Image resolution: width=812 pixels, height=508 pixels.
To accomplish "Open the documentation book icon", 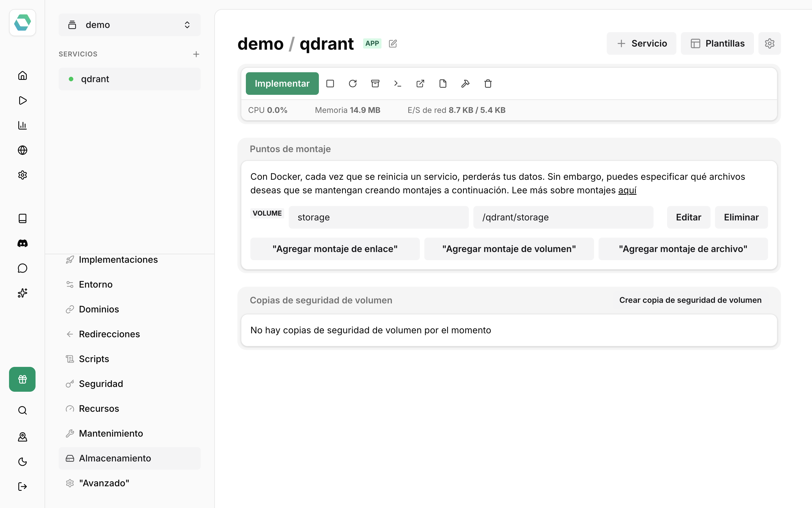I will (x=23, y=218).
